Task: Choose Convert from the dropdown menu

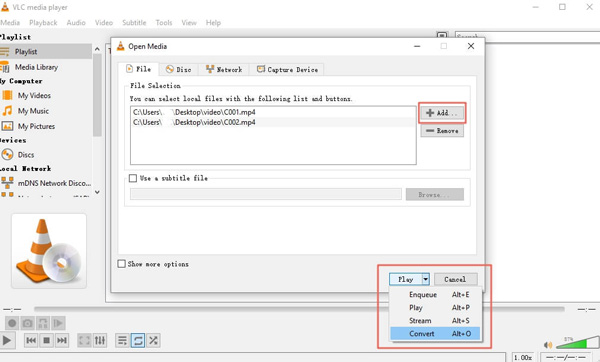Action: click(435, 334)
